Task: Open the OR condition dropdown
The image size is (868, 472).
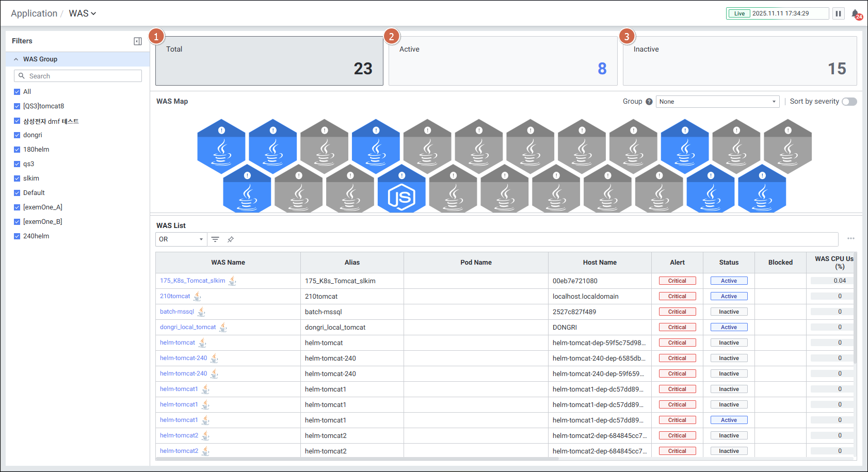Action: tap(181, 239)
